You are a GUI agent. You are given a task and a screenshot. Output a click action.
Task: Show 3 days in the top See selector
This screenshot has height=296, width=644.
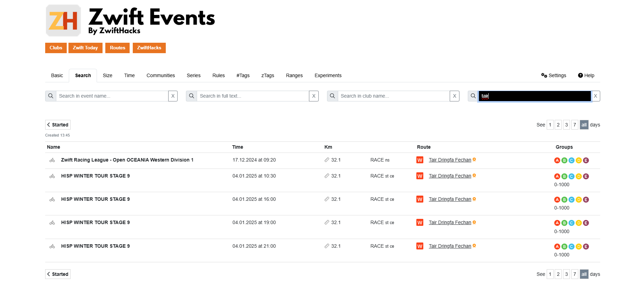(x=566, y=125)
